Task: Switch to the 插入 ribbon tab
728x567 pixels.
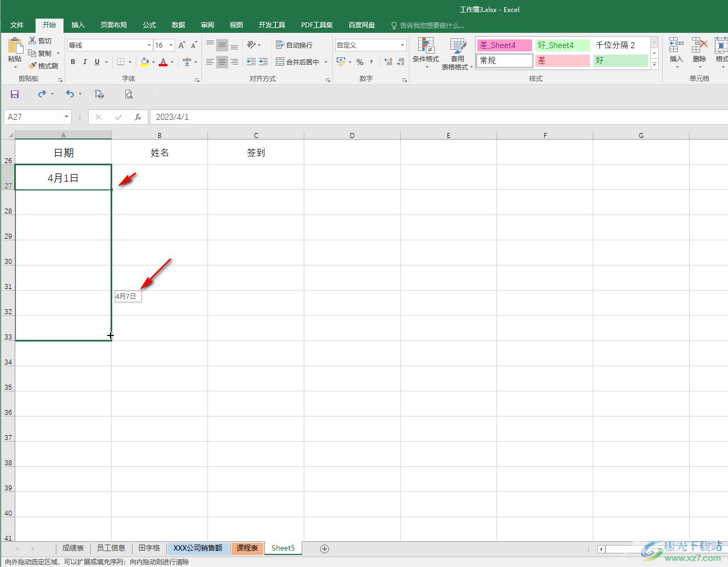Action: tap(78, 25)
